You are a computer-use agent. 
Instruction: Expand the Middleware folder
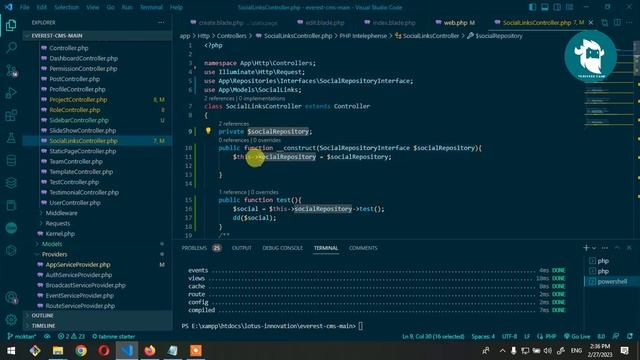click(61, 213)
